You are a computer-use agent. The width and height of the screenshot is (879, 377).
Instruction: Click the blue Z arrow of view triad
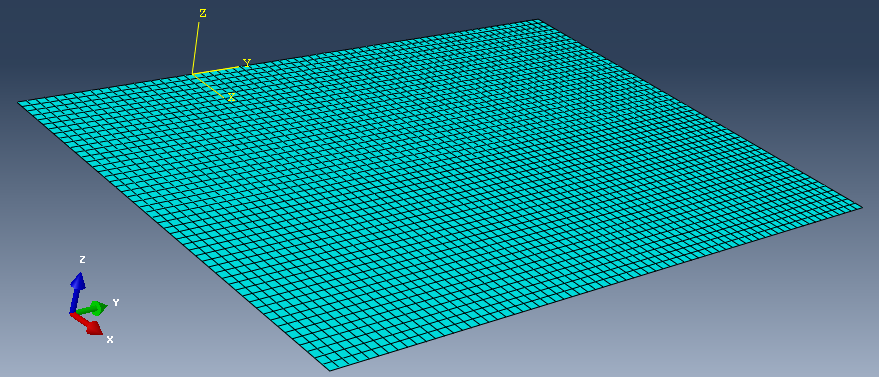pos(76,291)
